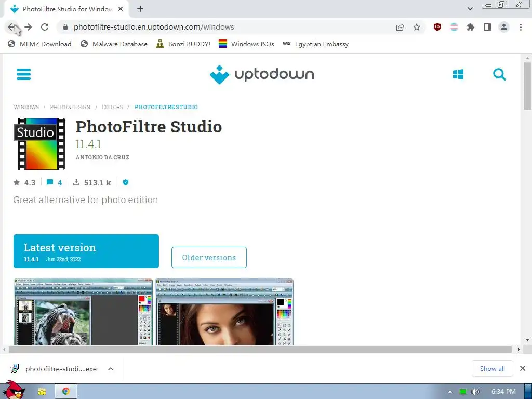The height and width of the screenshot is (399, 532).
Task: Click the horizontal scrollbar thumb
Action: pos(260,349)
